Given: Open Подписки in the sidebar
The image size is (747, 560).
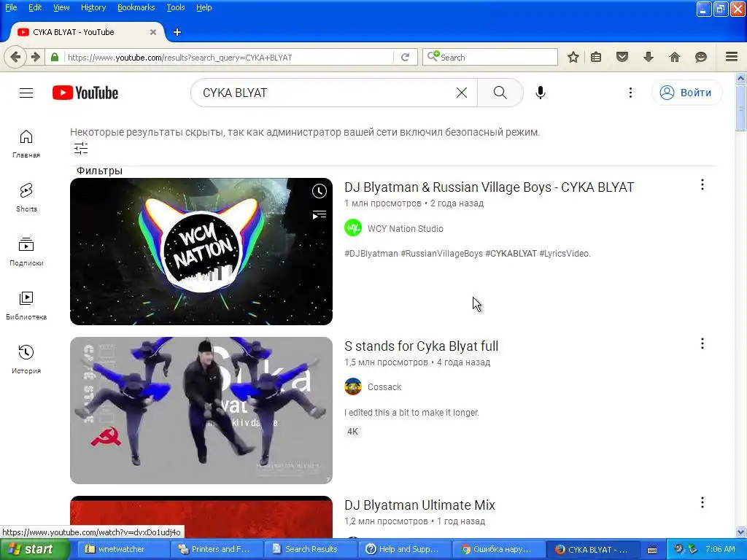Looking at the screenshot, I should (x=26, y=252).
